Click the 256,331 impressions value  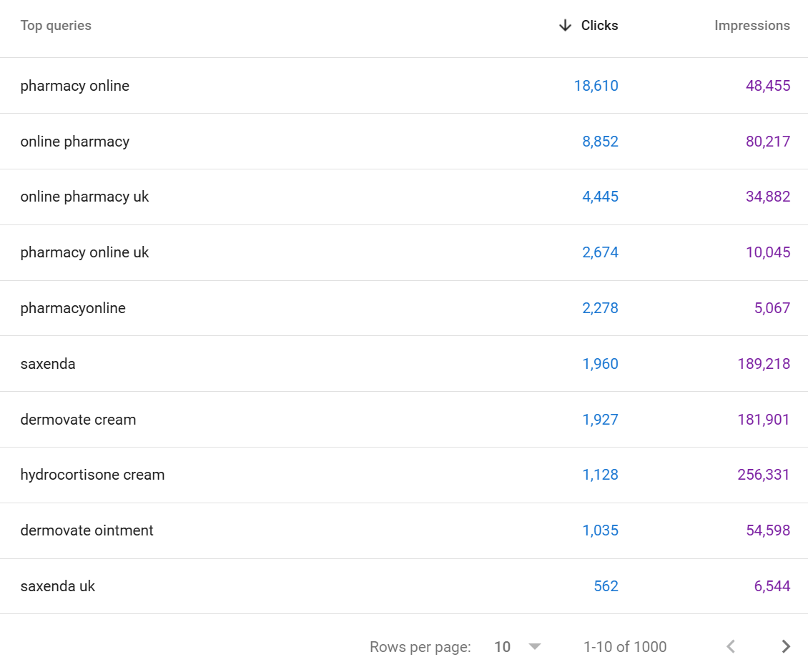pos(764,475)
